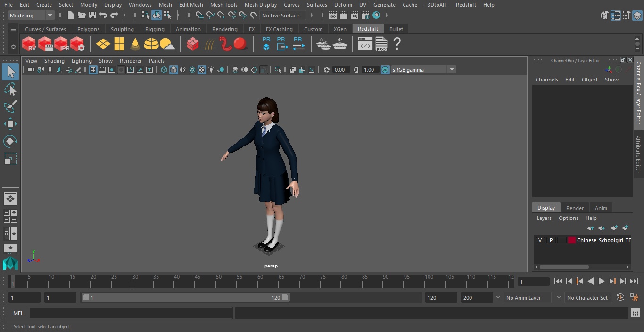
Task: Click the PR export proxy icon
Action: pyautogui.click(x=282, y=44)
